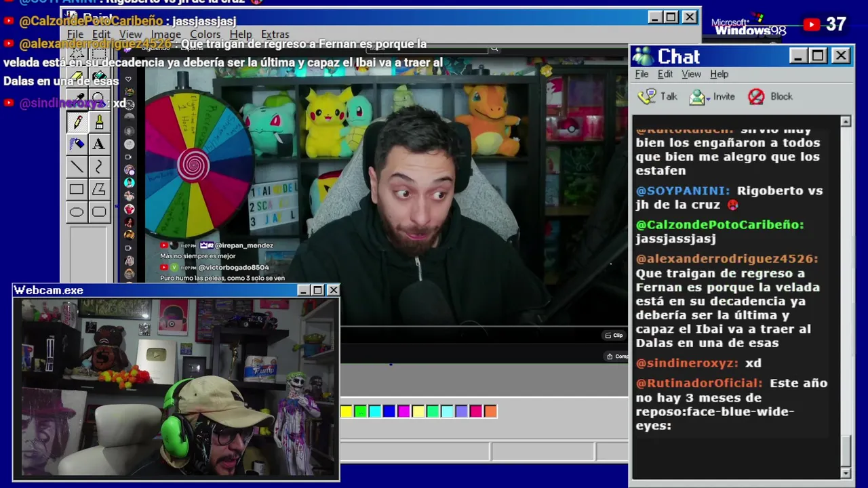Screen dimensions: 868x488
Task: Click the Talk icon in Chat toolbar
Action: tap(648, 96)
